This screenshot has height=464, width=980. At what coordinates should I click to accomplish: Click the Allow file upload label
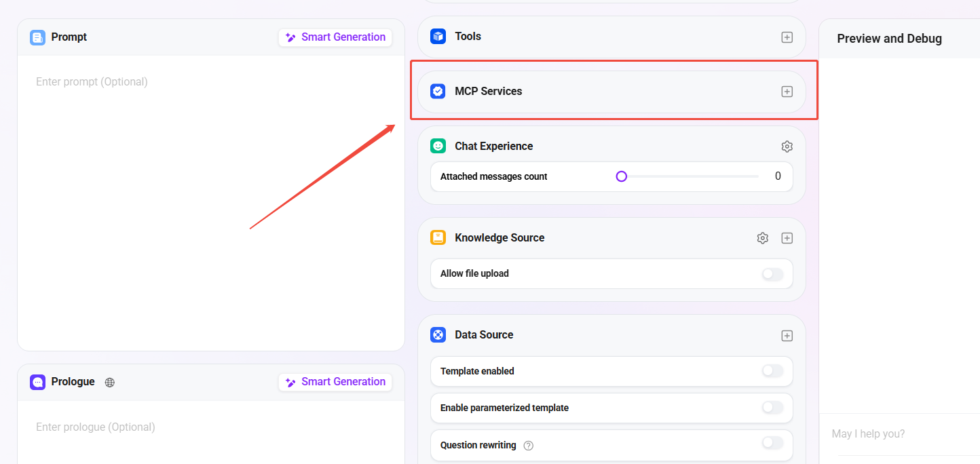point(474,274)
